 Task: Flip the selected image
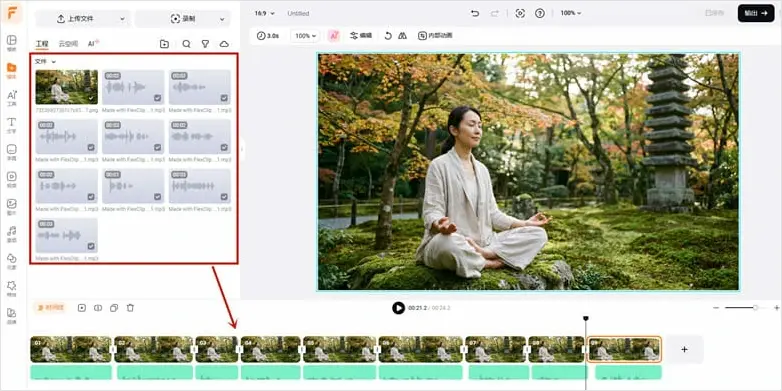tap(402, 35)
